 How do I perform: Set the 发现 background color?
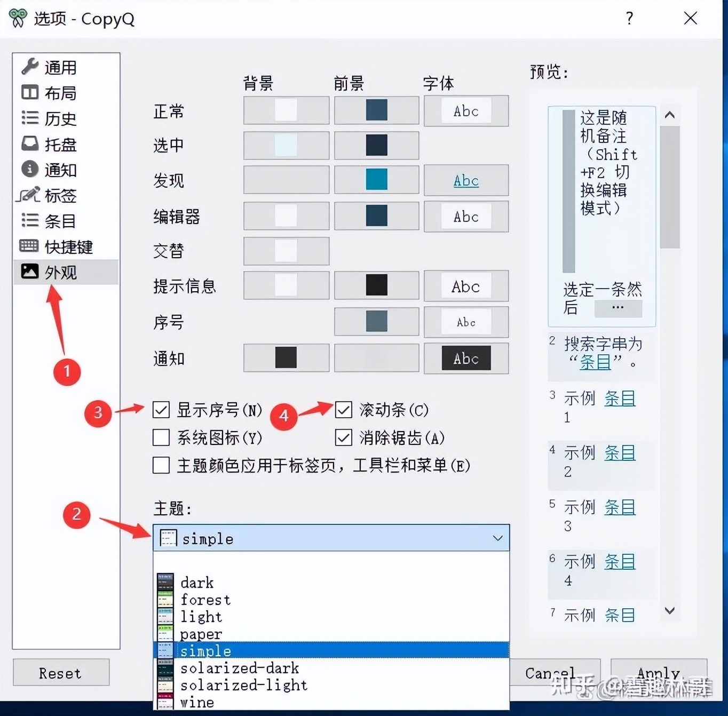[x=286, y=180]
